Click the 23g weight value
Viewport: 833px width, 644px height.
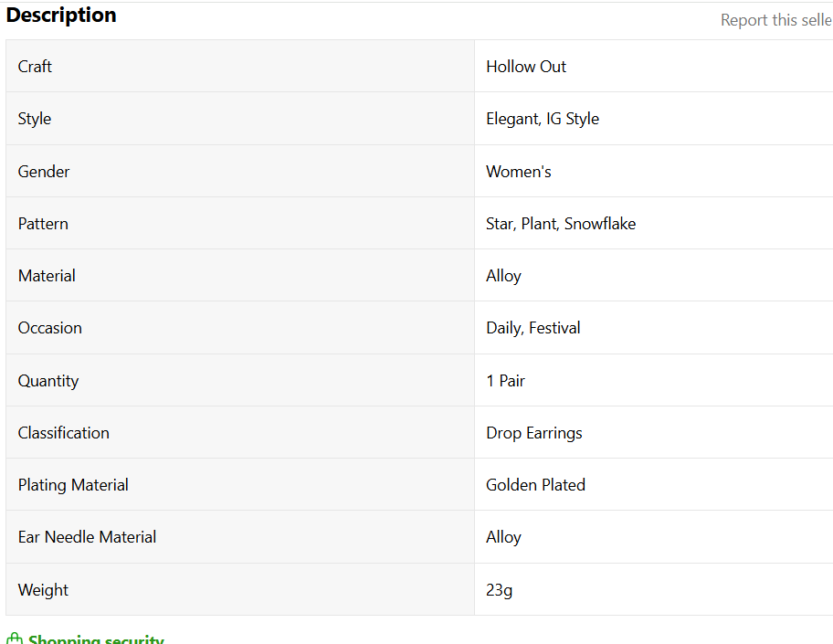(499, 590)
